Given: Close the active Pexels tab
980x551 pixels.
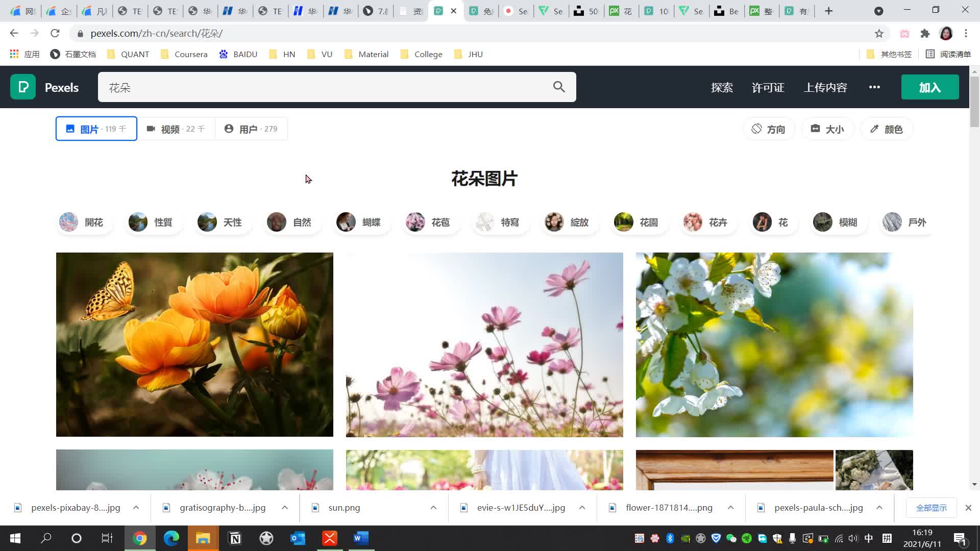Looking at the screenshot, I should point(453,11).
